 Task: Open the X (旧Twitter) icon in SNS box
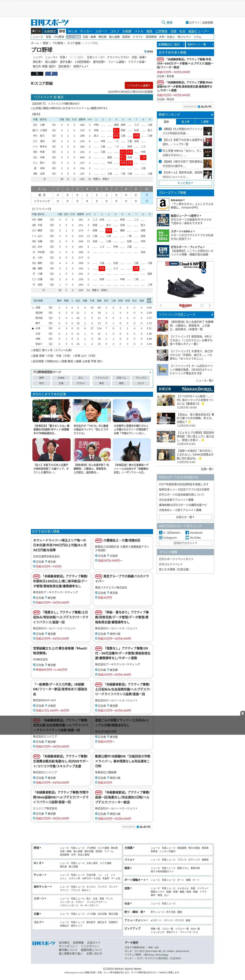(160, 533)
